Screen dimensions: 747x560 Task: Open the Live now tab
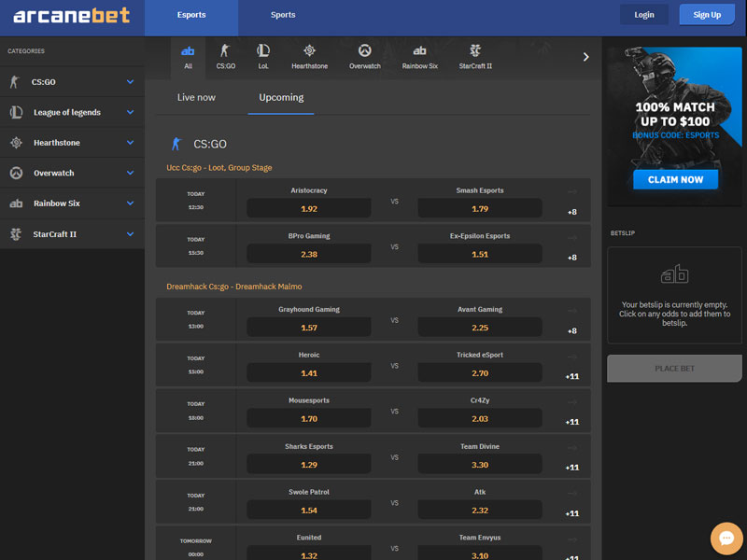click(x=196, y=98)
